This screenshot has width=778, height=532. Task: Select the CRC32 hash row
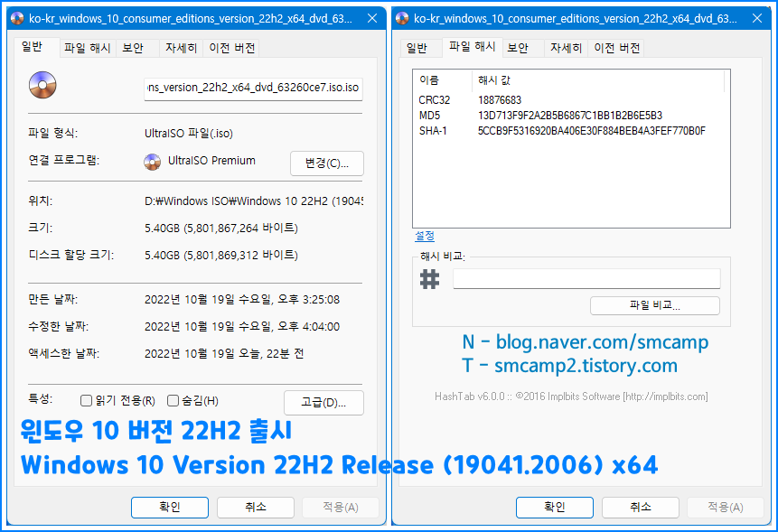point(570,100)
